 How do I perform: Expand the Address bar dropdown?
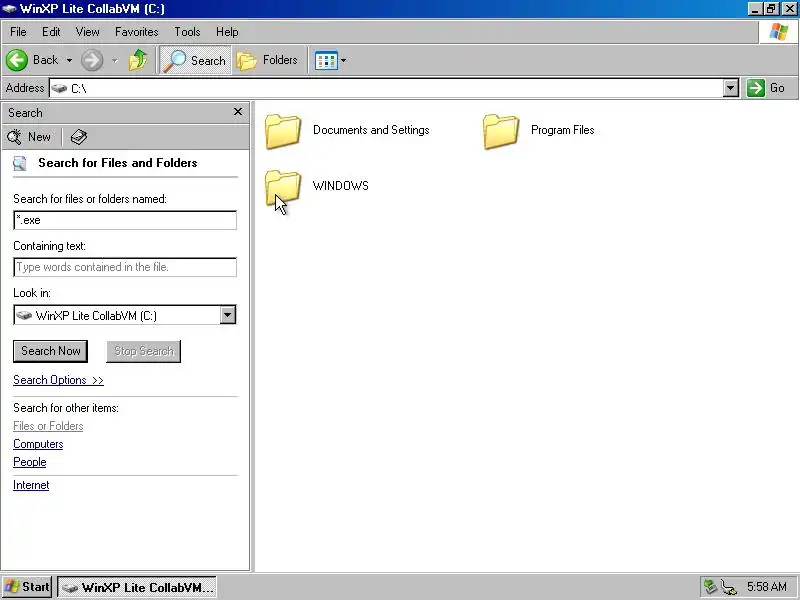point(731,88)
